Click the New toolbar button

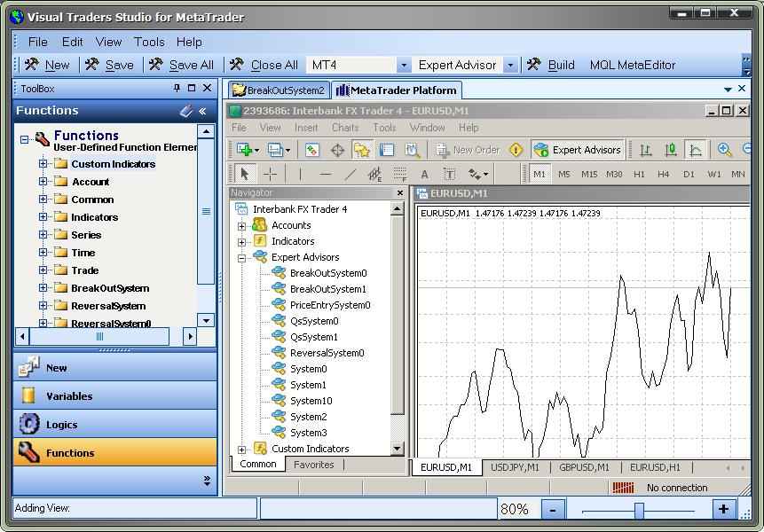[x=48, y=65]
